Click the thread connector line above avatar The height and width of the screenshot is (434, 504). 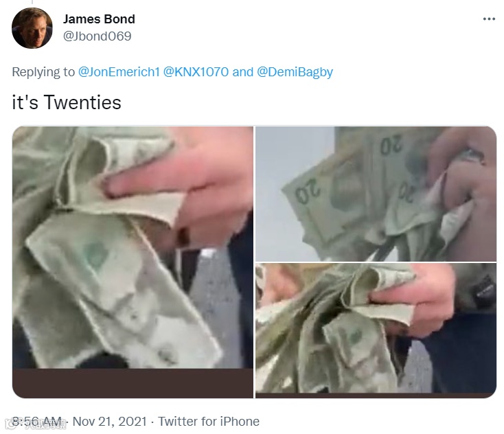point(32,2)
